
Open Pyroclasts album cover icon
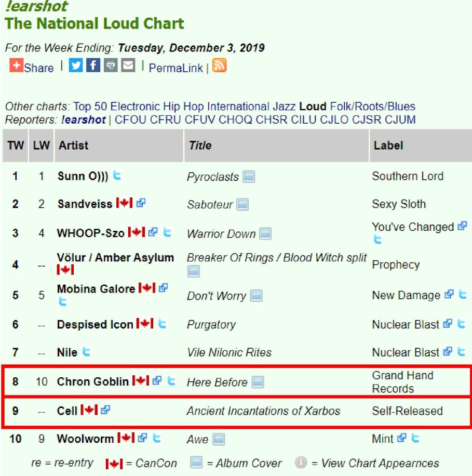[x=249, y=177]
